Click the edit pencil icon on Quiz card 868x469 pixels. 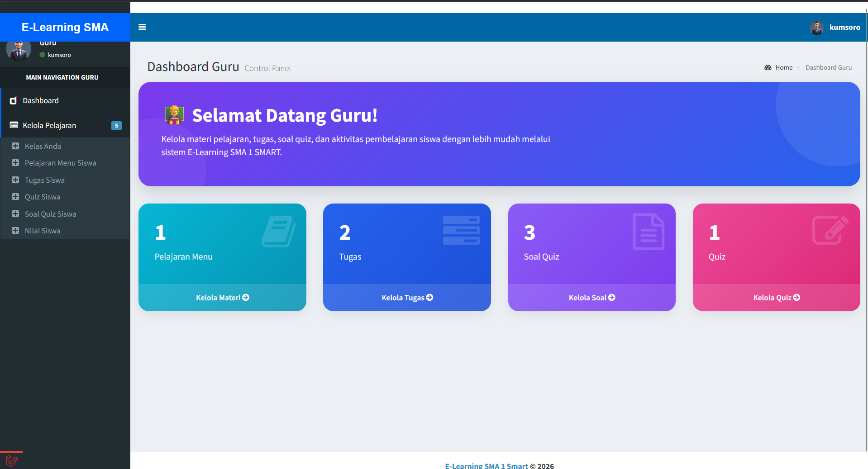coord(830,230)
